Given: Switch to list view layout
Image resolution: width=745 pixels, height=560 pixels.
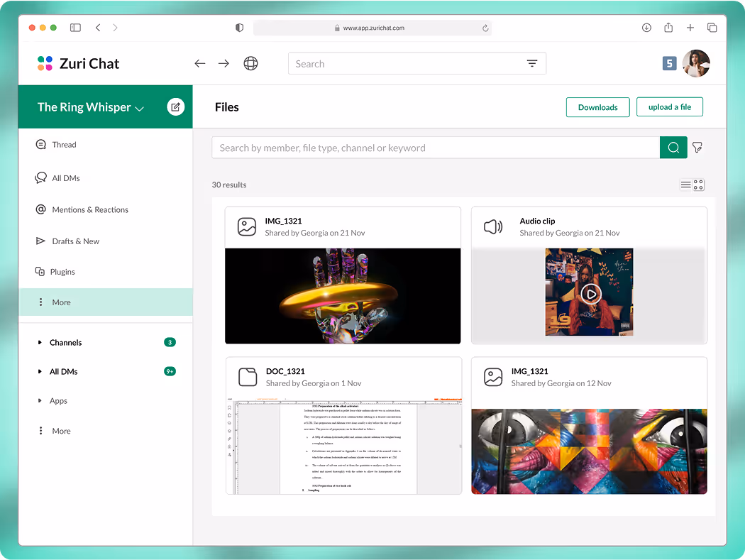Looking at the screenshot, I should click(685, 185).
